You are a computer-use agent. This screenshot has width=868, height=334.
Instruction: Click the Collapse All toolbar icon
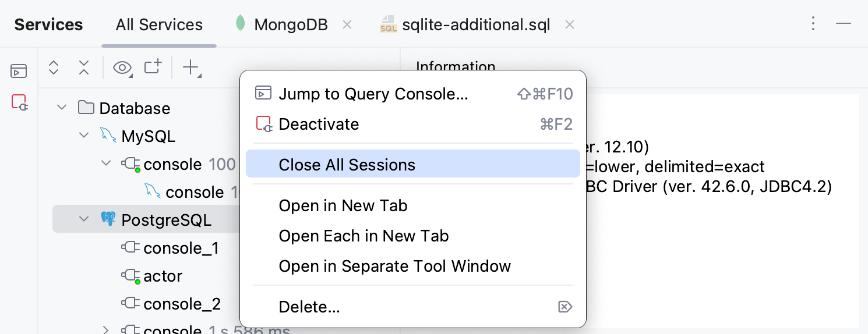pyautogui.click(x=84, y=67)
